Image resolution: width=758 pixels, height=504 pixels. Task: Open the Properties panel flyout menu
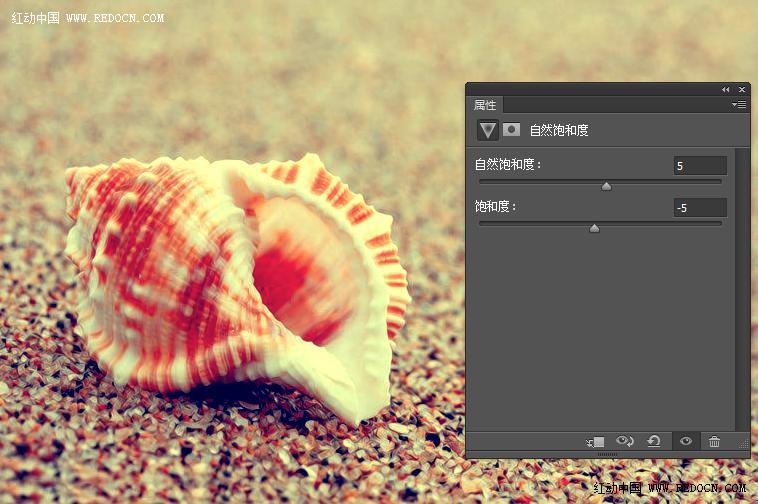(x=739, y=104)
